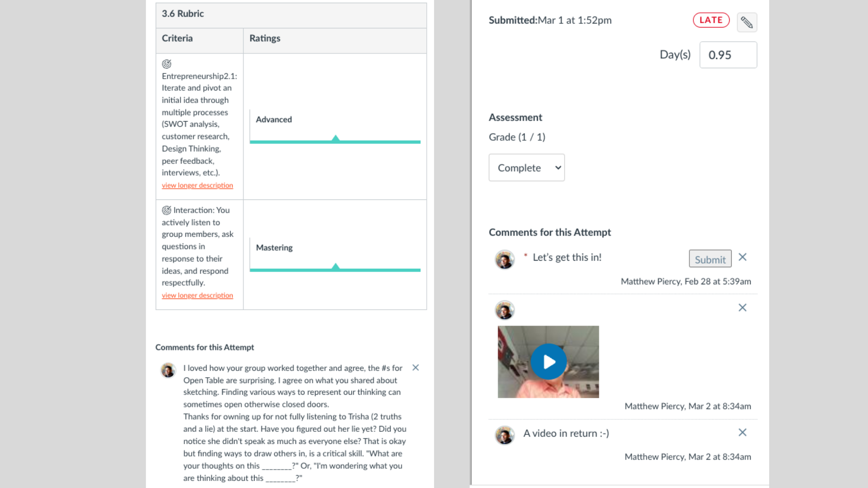868x488 pixels.
Task: Click the avatar beside the left panel comment
Action: (168, 370)
